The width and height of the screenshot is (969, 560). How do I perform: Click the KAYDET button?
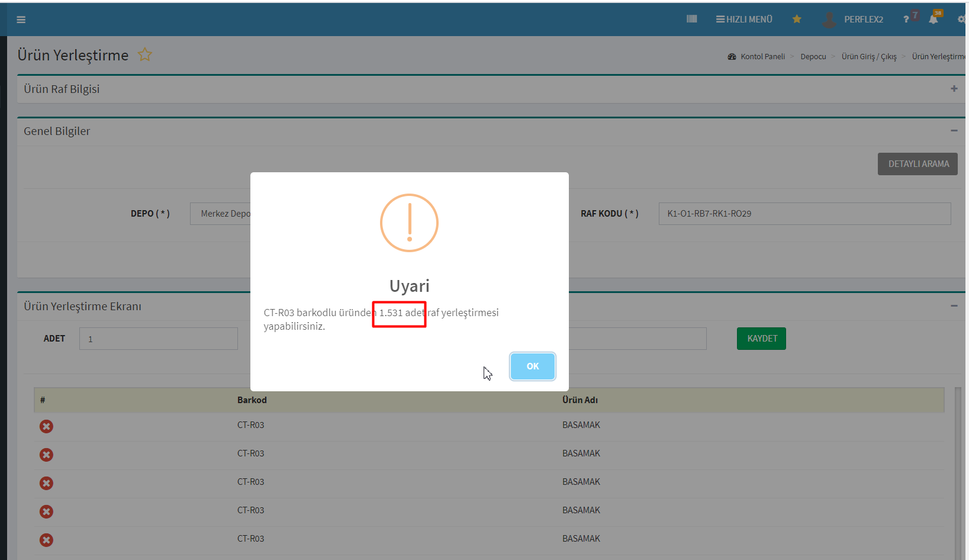tap(761, 339)
